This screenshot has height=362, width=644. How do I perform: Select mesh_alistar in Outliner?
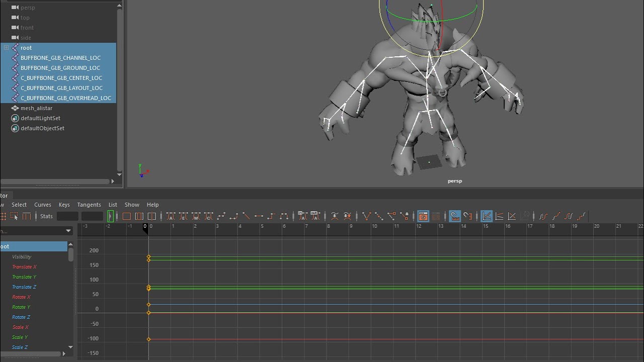pyautogui.click(x=36, y=108)
